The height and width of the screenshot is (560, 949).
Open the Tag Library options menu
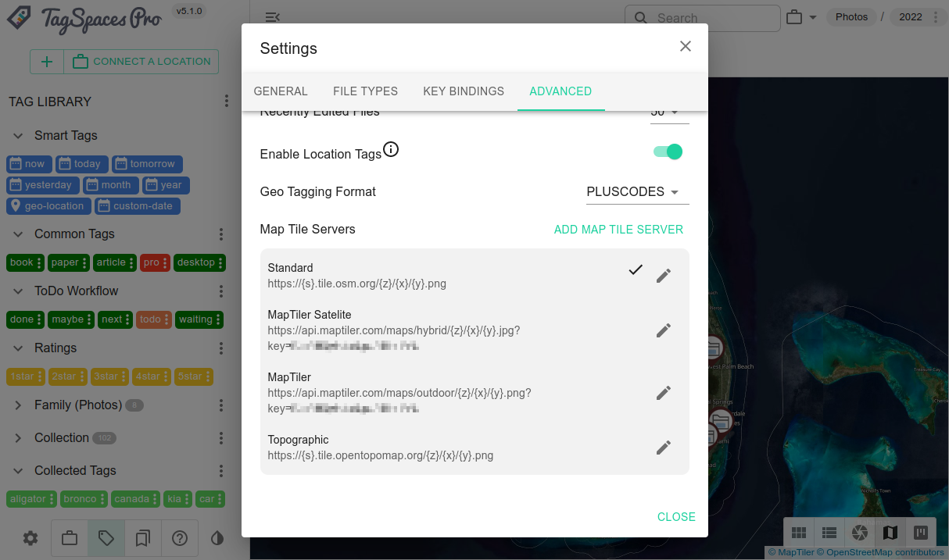click(x=227, y=102)
